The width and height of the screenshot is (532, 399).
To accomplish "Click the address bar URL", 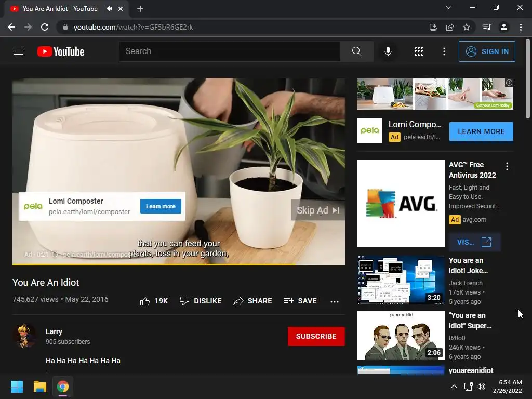I will coord(133,27).
